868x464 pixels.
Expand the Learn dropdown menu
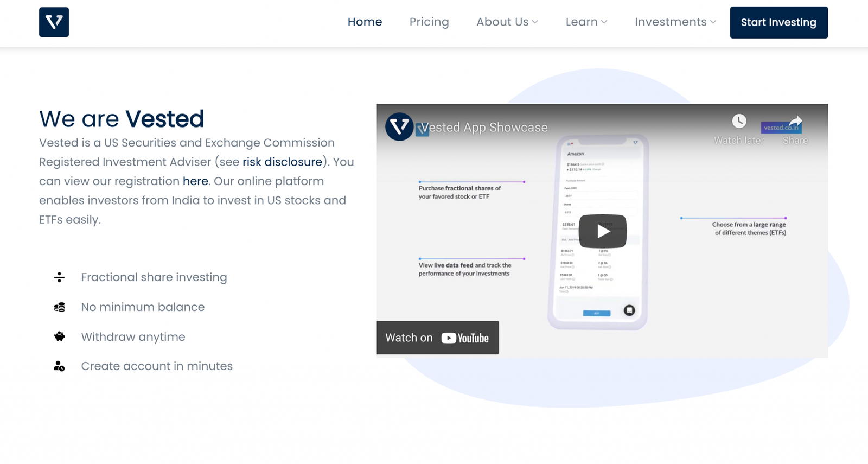point(586,22)
